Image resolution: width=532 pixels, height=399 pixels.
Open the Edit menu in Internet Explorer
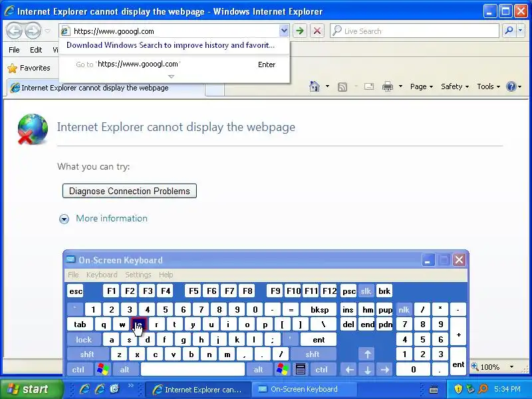[36, 50]
